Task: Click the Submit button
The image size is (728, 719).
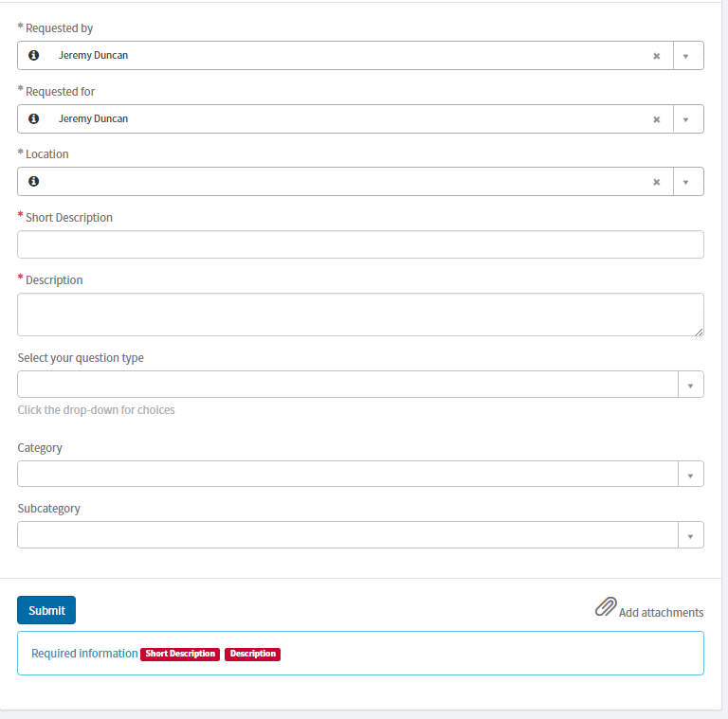Action: click(x=46, y=610)
